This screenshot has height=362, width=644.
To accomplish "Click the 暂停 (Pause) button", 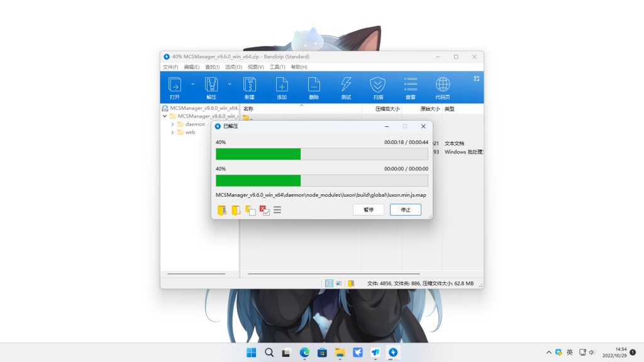I will (x=369, y=210).
